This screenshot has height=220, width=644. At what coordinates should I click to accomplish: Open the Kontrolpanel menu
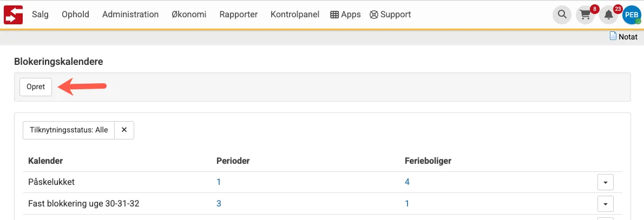click(295, 15)
